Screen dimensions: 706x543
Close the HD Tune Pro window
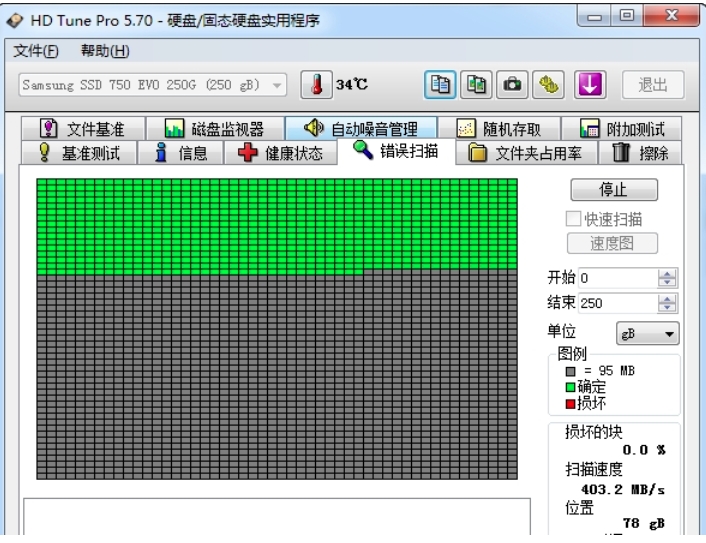click(x=671, y=16)
